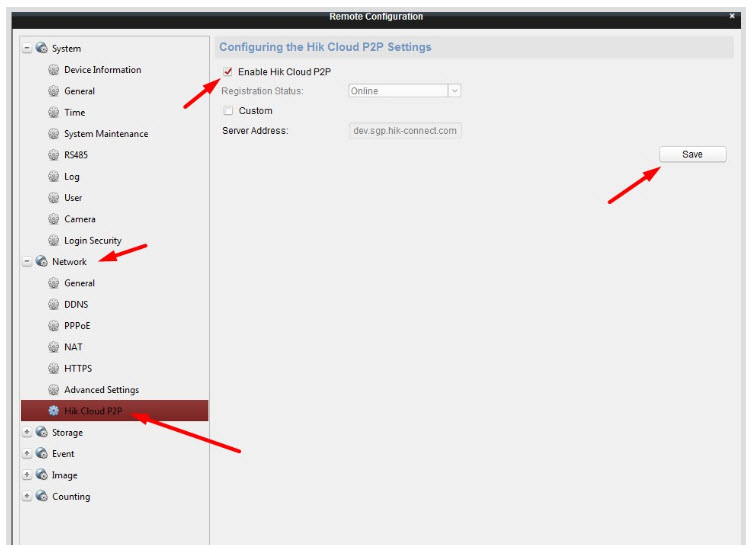The height and width of the screenshot is (545, 751).
Task: Disable the Enable Hik Cloud P2P checkbox
Action: click(x=228, y=71)
